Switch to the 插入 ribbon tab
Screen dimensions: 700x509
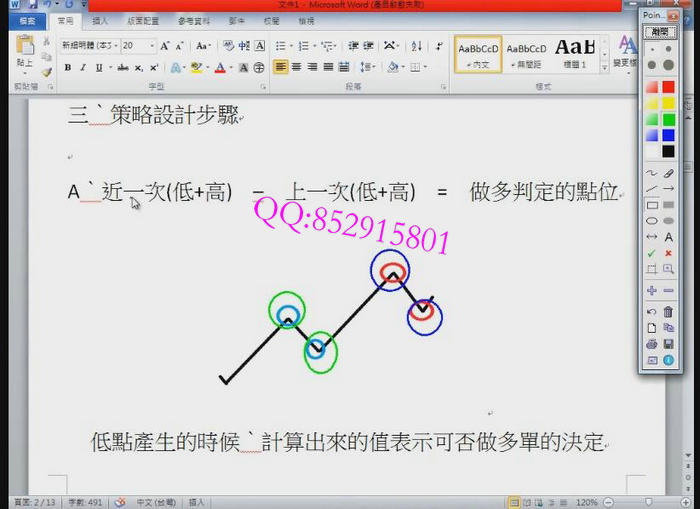pyautogui.click(x=100, y=20)
